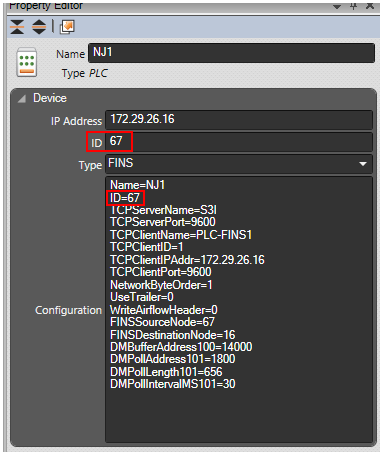Image resolution: width=381 pixels, height=454 pixels.
Task: Expand all property sections
Action: click(x=39, y=27)
